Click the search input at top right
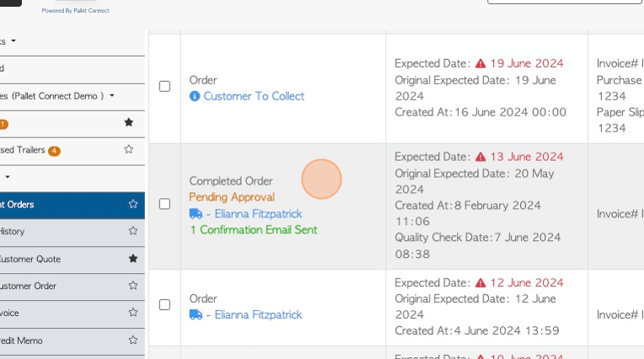 point(563,3)
